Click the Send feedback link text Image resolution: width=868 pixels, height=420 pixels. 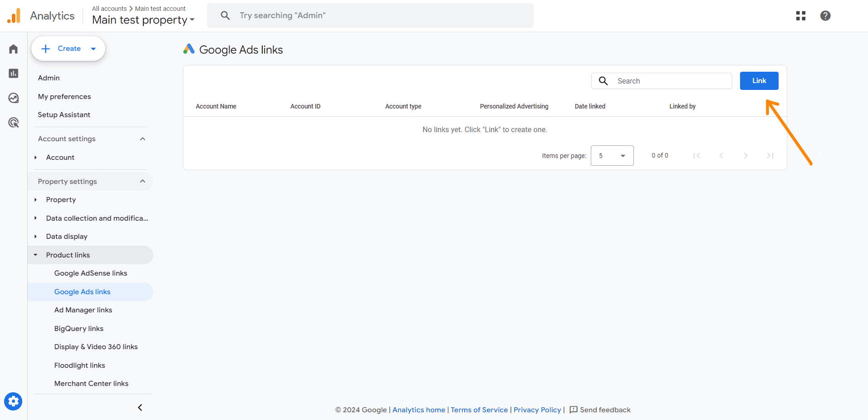coord(605,410)
